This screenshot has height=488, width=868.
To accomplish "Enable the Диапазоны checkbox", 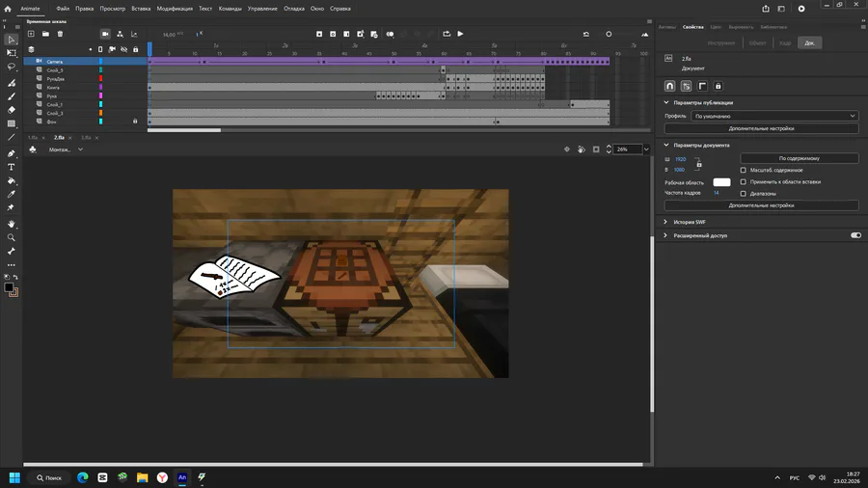I will click(x=743, y=194).
